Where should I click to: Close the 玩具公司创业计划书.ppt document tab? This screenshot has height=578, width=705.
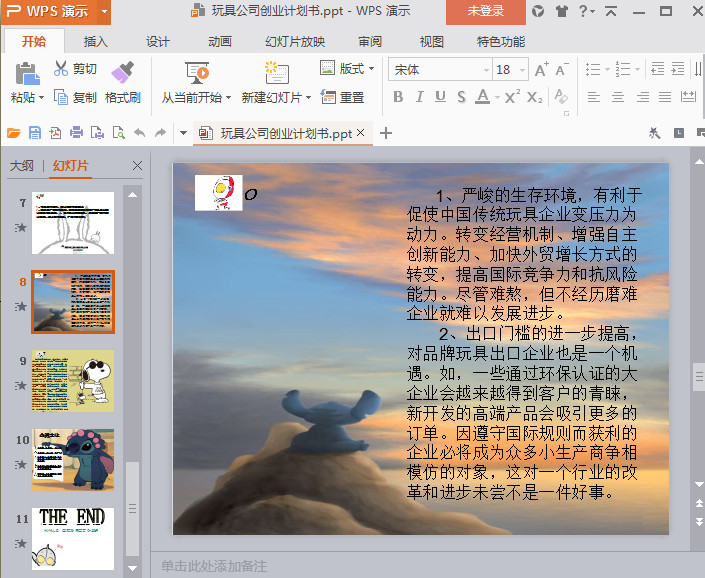pyautogui.click(x=360, y=133)
